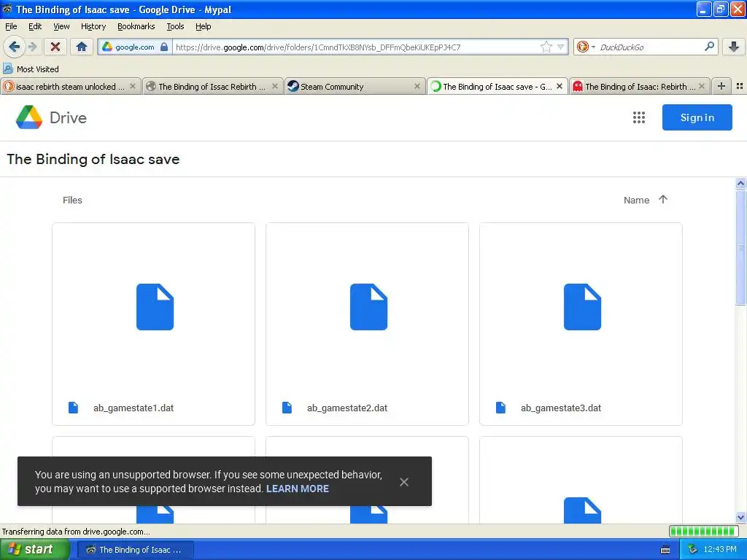Click scrollbar up arrow
This screenshot has height=560, width=747.
[740, 183]
